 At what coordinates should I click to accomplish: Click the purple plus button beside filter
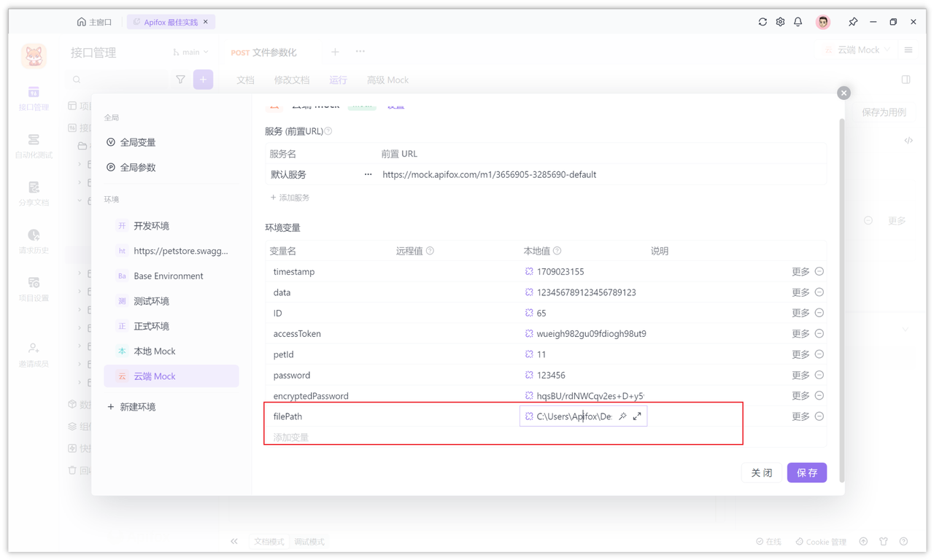[203, 79]
